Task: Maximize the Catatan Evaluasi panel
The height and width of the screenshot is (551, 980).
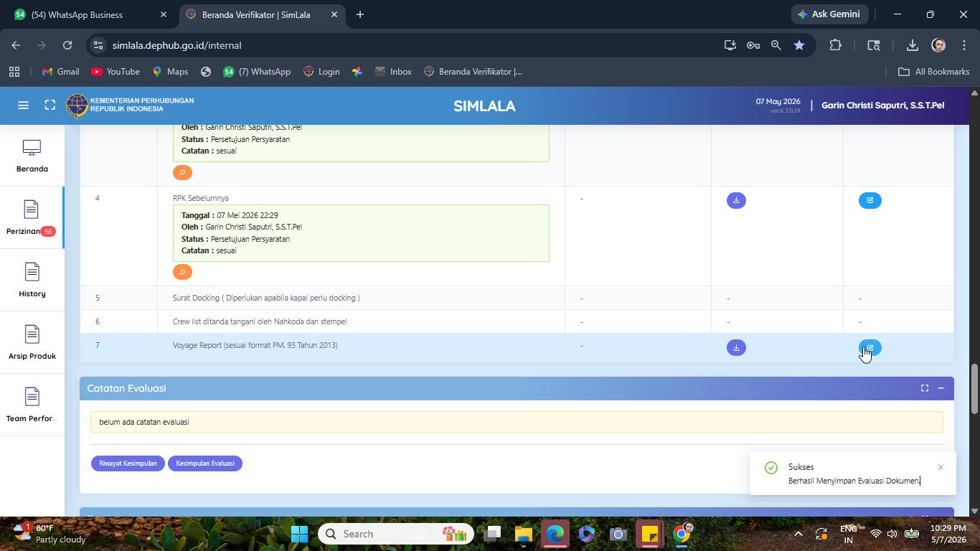Action: (x=925, y=388)
